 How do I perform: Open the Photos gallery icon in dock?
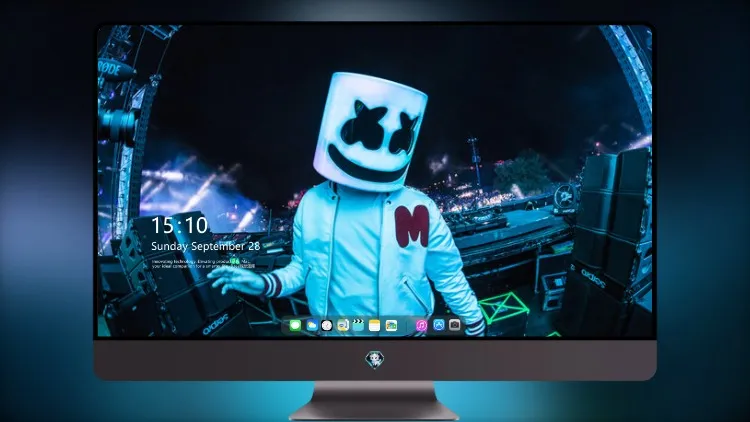coord(391,325)
